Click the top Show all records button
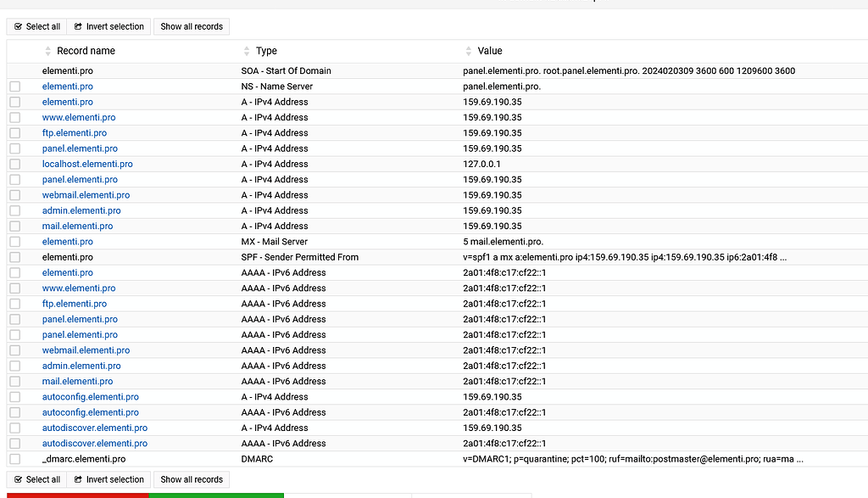 191,26
